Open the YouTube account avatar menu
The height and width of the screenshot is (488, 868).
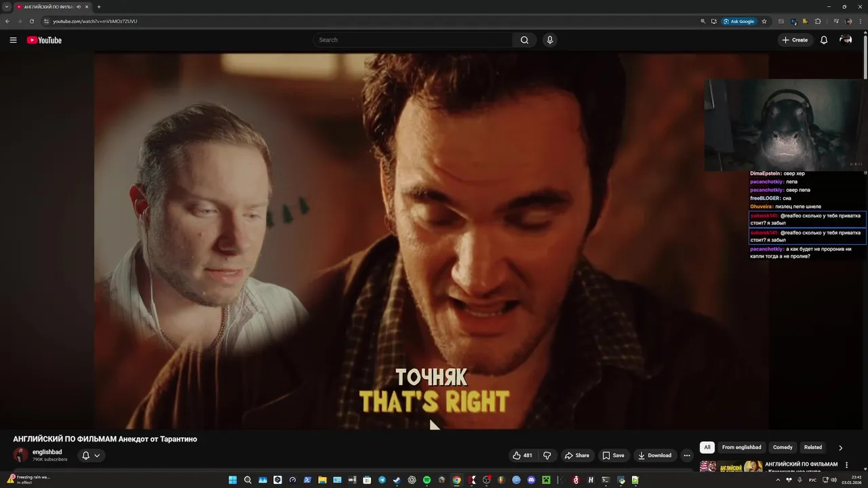click(846, 40)
